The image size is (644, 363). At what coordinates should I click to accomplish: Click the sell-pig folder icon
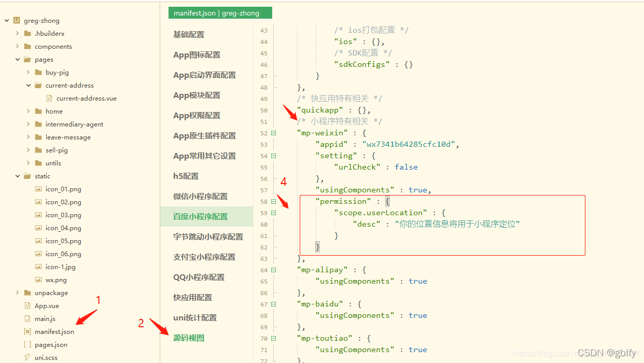click(38, 150)
